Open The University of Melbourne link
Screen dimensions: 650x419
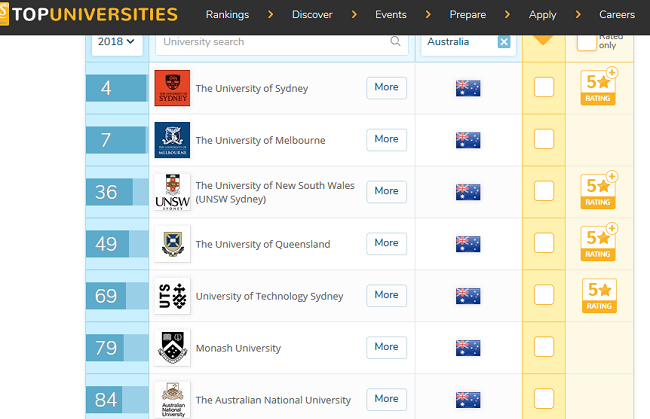coord(260,140)
